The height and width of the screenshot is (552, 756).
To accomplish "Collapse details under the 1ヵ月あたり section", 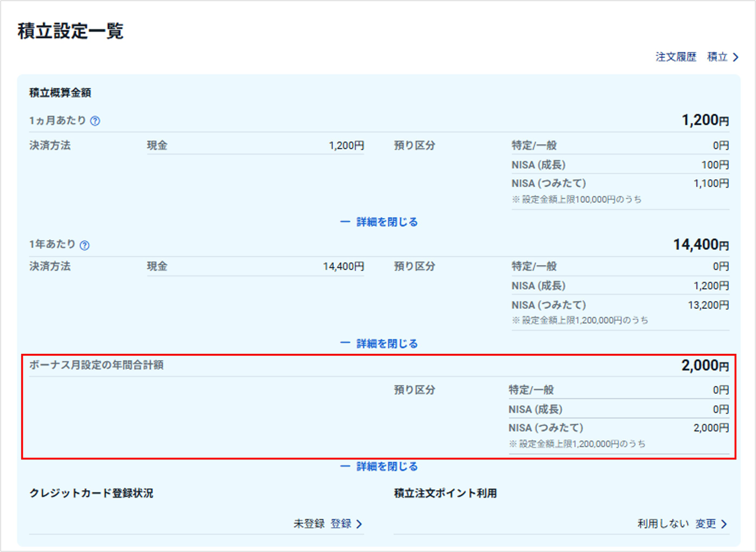I will click(379, 222).
